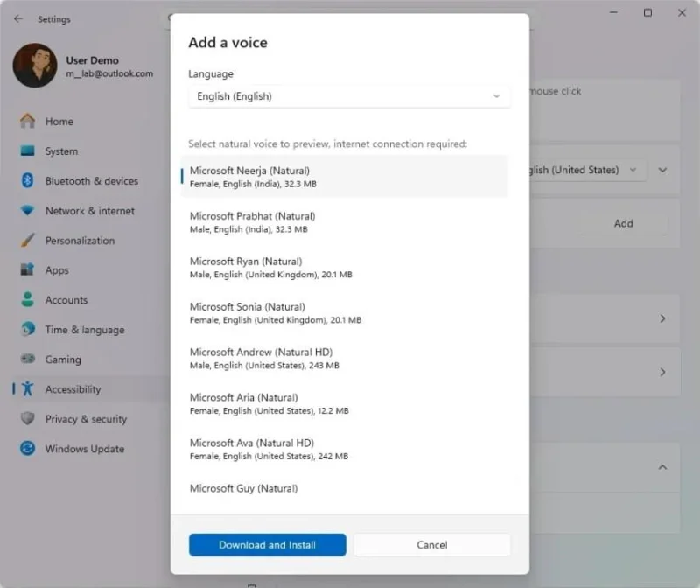The width and height of the screenshot is (700, 588).
Task: Click the User Demo profile avatar
Action: tap(35, 65)
